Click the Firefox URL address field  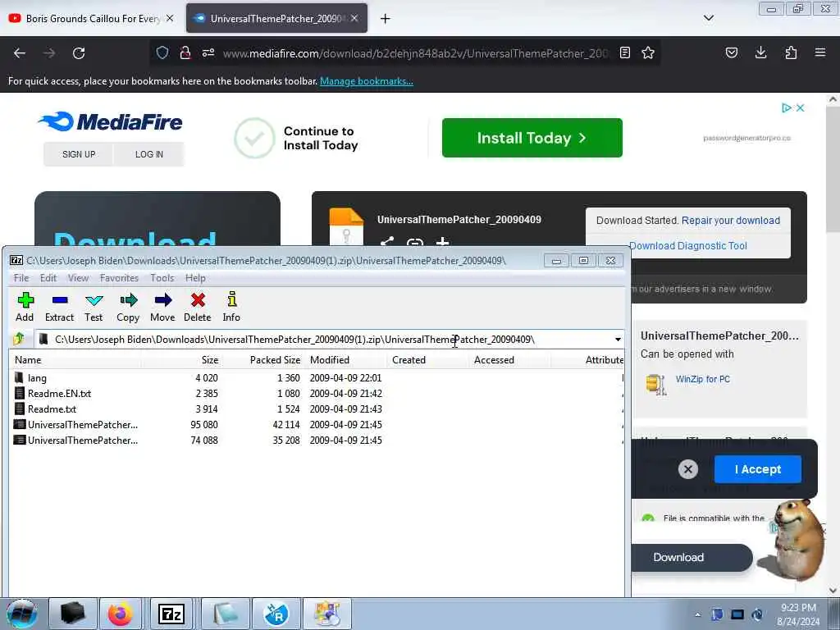coord(415,53)
